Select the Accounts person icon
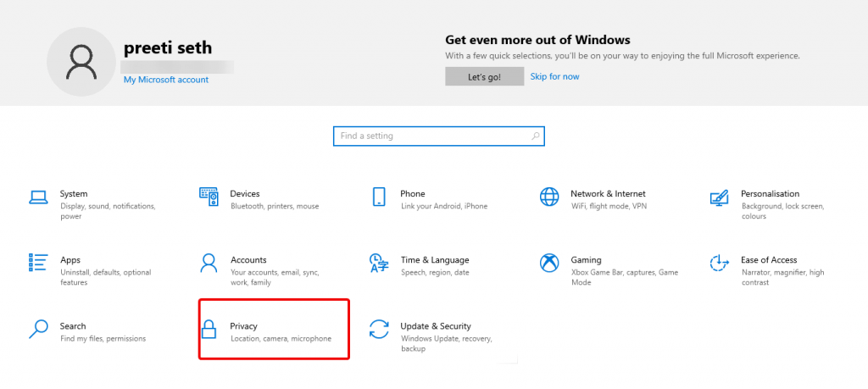Viewport: 868px width, 389px height. (x=209, y=263)
